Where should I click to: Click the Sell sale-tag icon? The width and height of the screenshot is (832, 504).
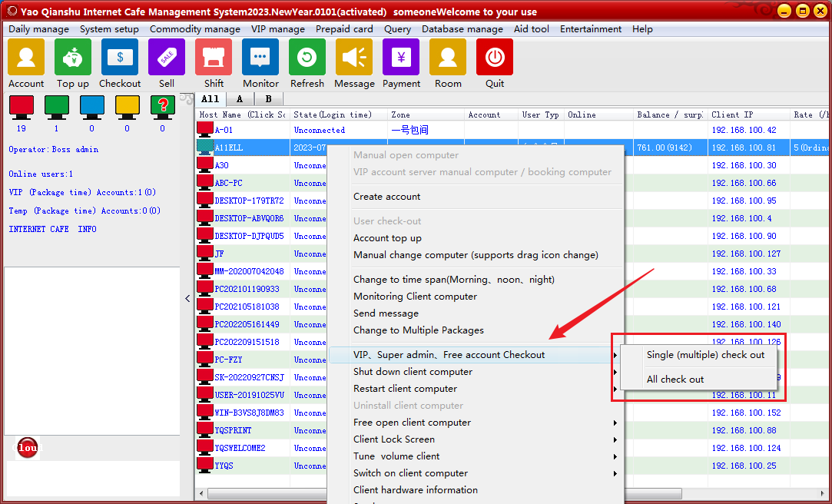coord(167,58)
